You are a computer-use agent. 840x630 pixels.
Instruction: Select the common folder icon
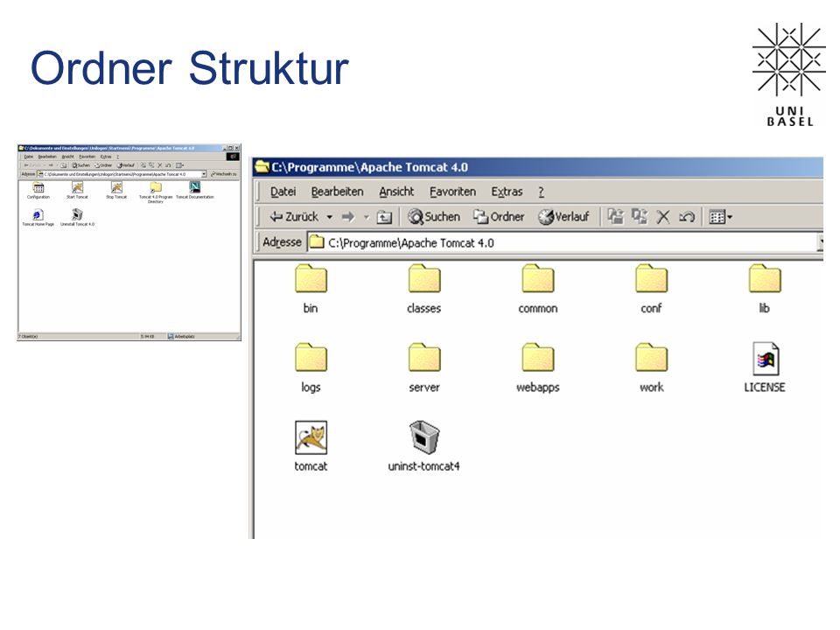538,278
